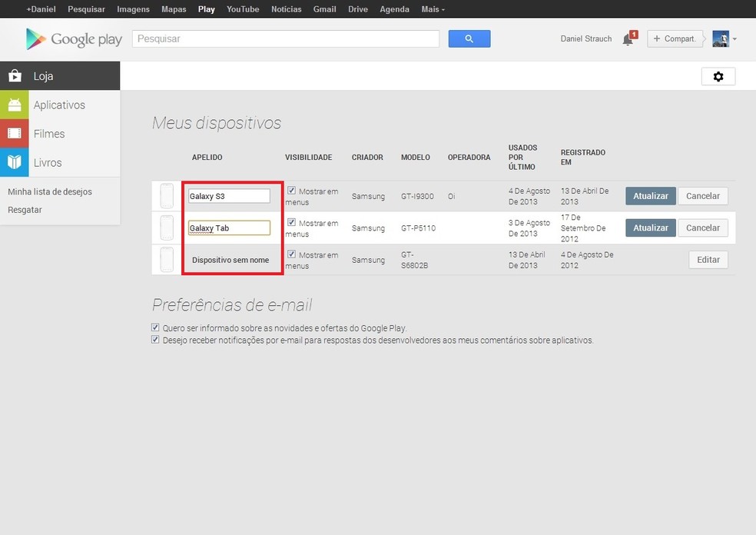The image size is (756, 535).
Task: Open Drive from the top bar
Action: (x=358, y=9)
